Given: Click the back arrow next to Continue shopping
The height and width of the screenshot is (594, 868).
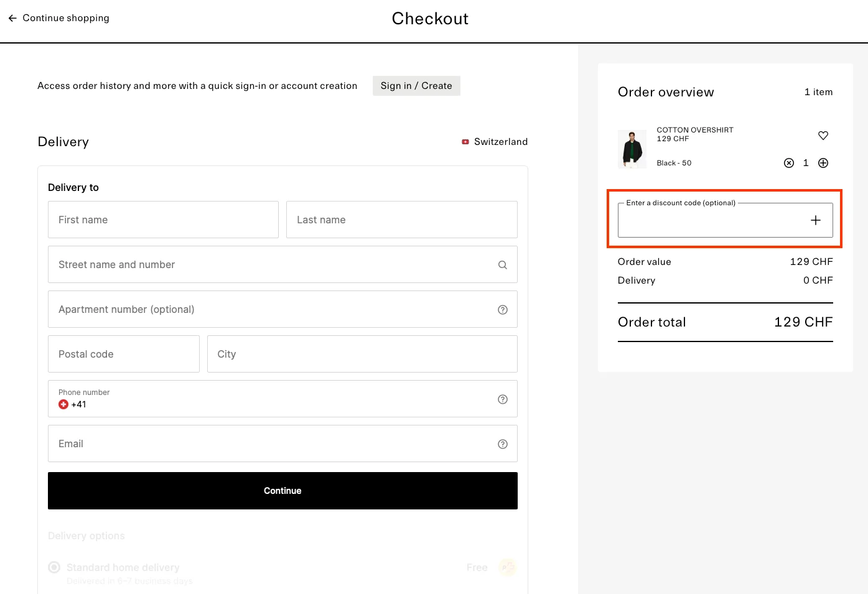Looking at the screenshot, I should (x=12, y=17).
